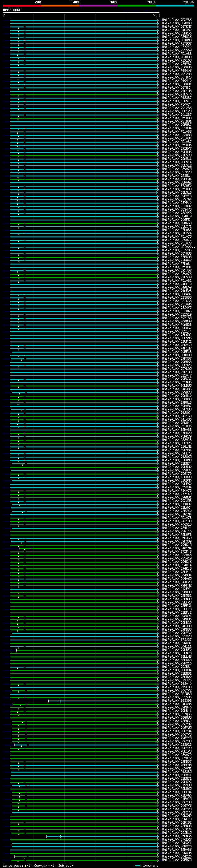Click the cyan ~100% legend segment

pyautogui.click(x=175, y=6)
